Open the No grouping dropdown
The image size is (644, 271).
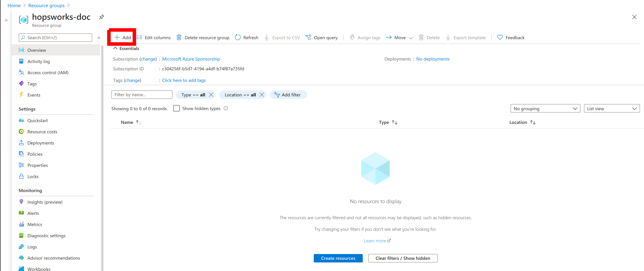pyautogui.click(x=545, y=108)
